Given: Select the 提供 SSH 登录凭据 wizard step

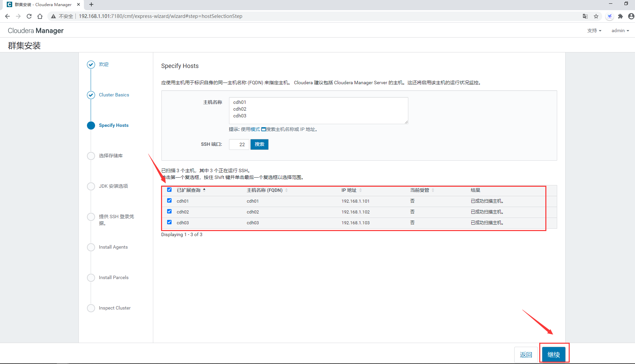Looking at the screenshot, I should pyautogui.click(x=116, y=220).
